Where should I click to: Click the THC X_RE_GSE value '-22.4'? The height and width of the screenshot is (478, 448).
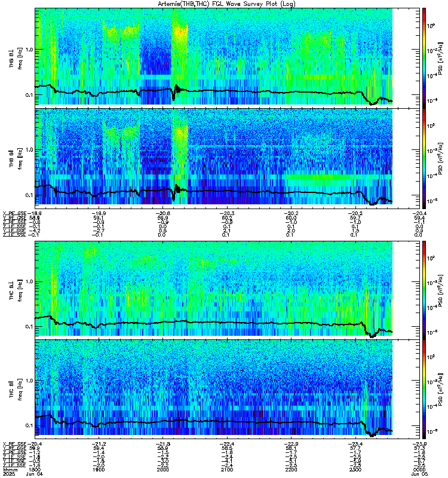coord(228,444)
